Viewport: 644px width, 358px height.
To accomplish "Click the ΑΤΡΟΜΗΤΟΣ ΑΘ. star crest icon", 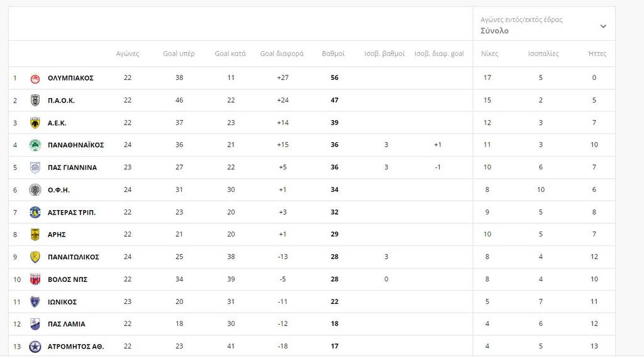I will (35, 346).
